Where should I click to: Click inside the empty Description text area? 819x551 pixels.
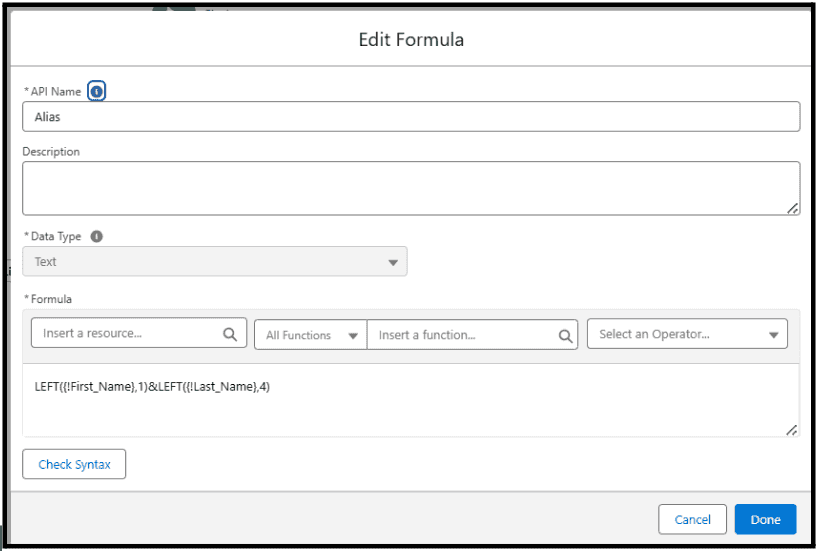coord(411,188)
